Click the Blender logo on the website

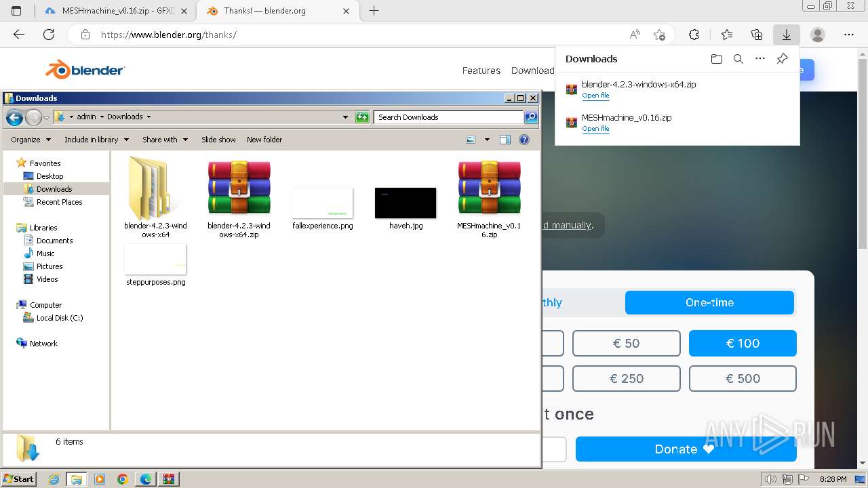[85, 70]
